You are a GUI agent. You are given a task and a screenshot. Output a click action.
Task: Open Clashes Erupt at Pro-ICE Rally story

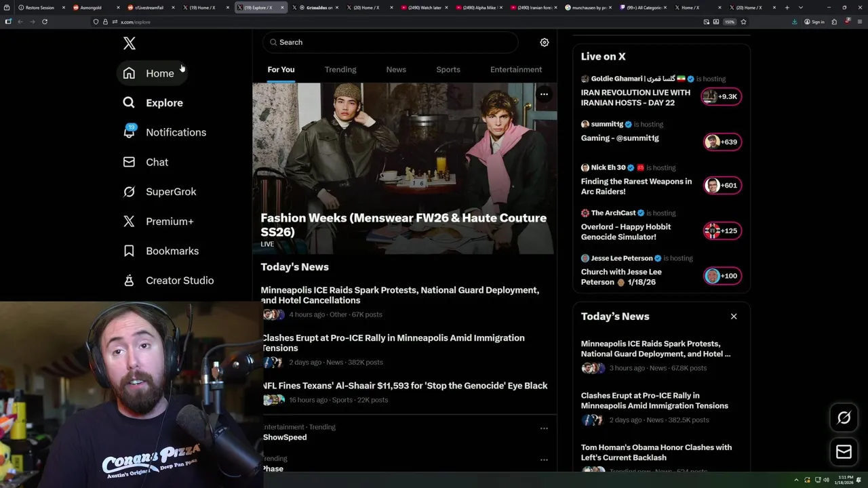coord(393,343)
